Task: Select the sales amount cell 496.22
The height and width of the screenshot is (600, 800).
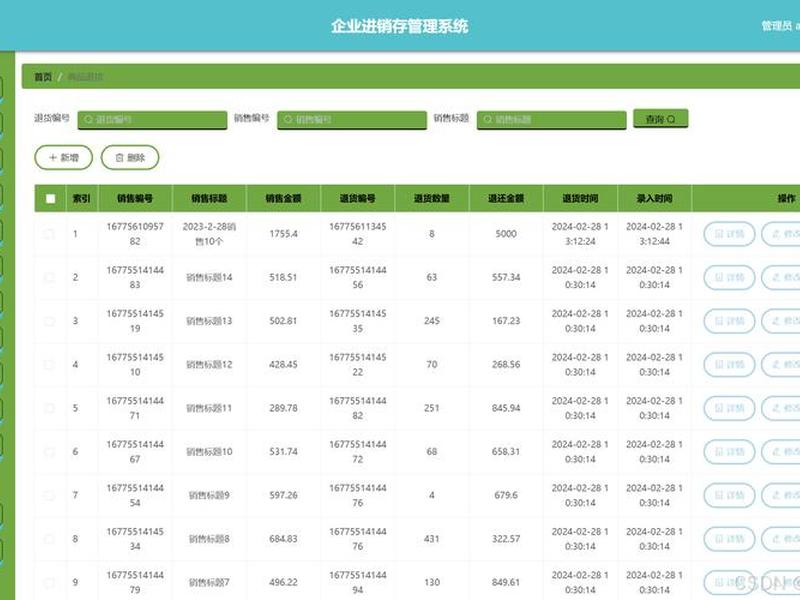Action: [283, 582]
